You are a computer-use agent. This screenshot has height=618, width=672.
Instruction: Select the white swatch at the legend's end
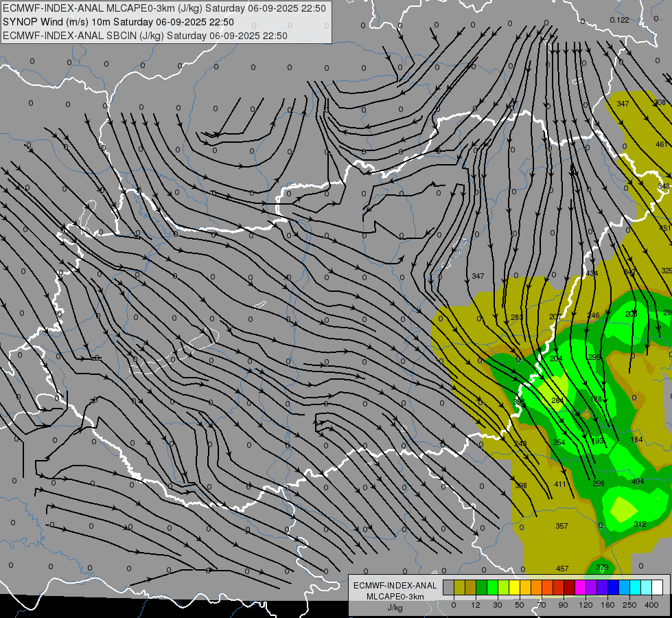pos(658,587)
